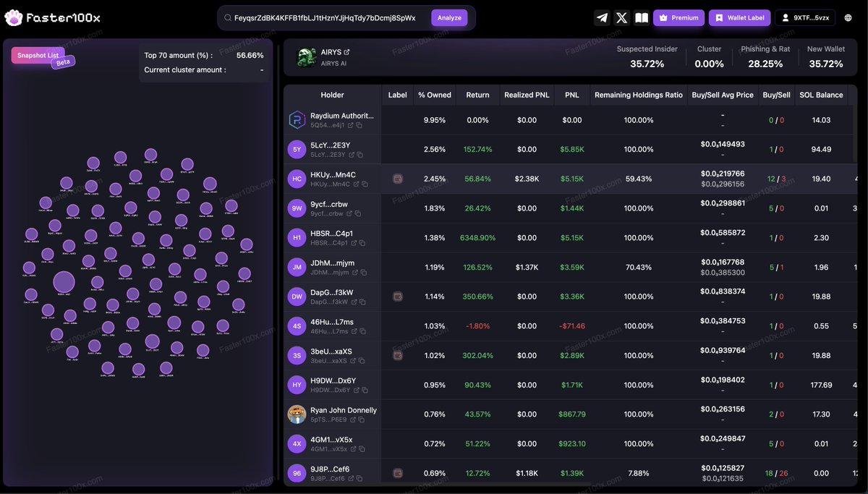Click the Phishing & Rat 28.25% stat

tap(765, 57)
